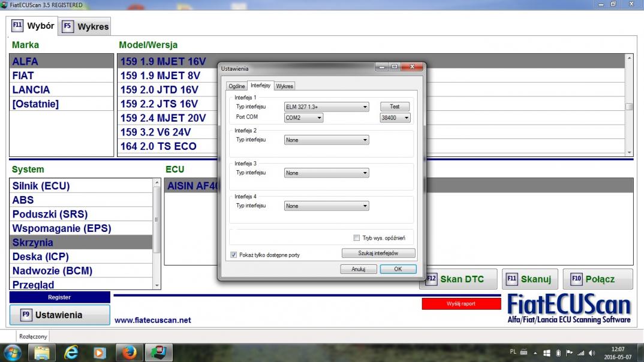Open Windows Media Player taskbar icon
Screen dimensions: 644x362
(x=100, y=352)
